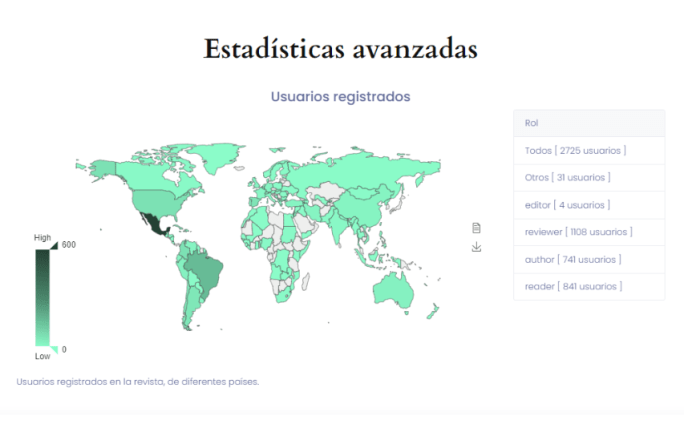Click China on the world map
Image resolution: width=684 pixels, height=424 pixels.
point(368,206)
